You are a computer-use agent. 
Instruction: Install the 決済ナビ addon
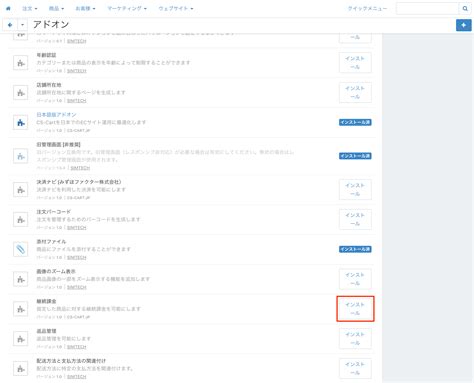click(355, 190)
